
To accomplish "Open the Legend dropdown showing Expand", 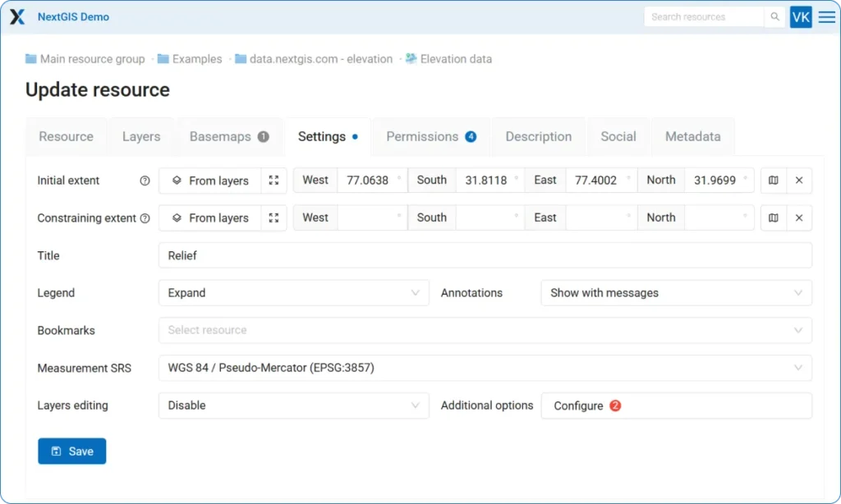I will (x=293, y=293).
